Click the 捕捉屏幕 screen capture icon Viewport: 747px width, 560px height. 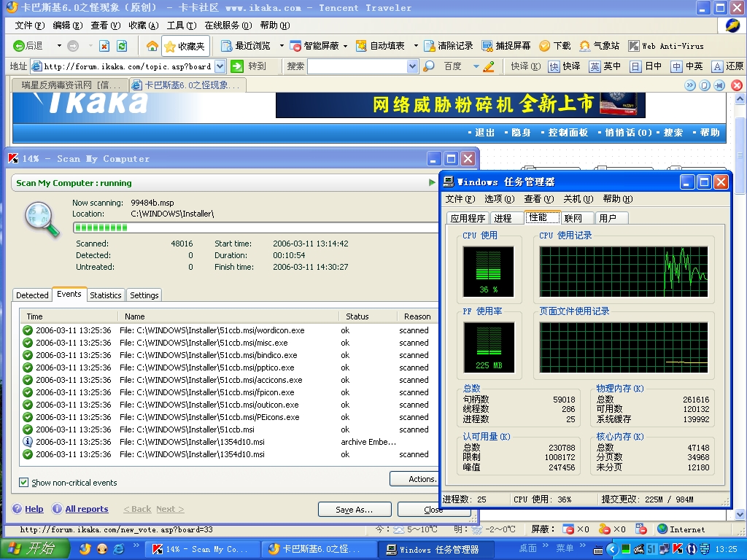(x=487, y=46)
